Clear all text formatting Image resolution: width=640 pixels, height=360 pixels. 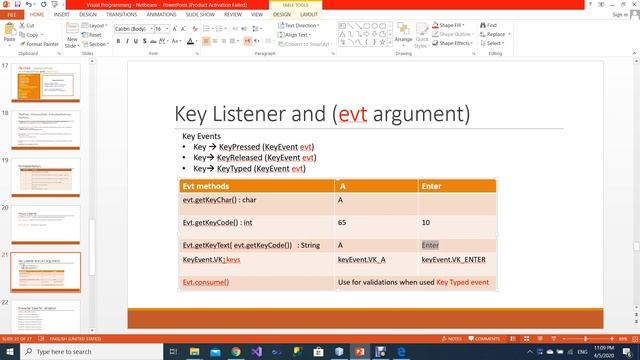pyautogui.click(x=195, y=29)
